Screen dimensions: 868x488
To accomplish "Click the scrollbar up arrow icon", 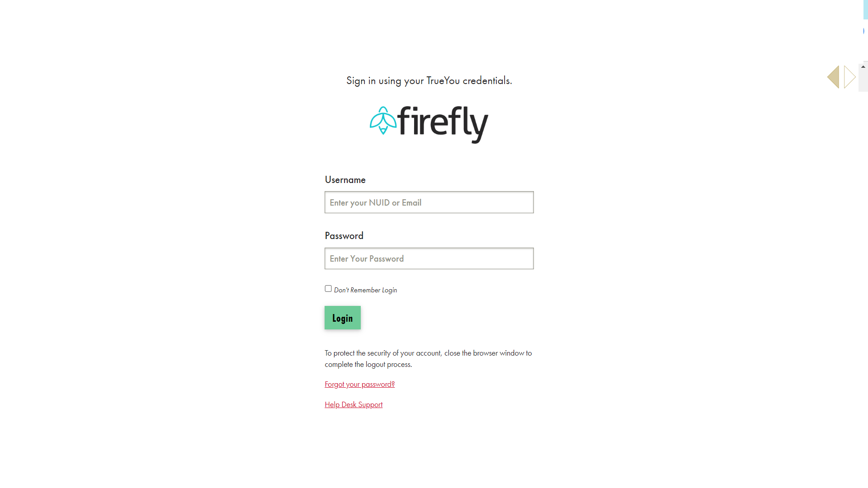I will coord(863,67).
